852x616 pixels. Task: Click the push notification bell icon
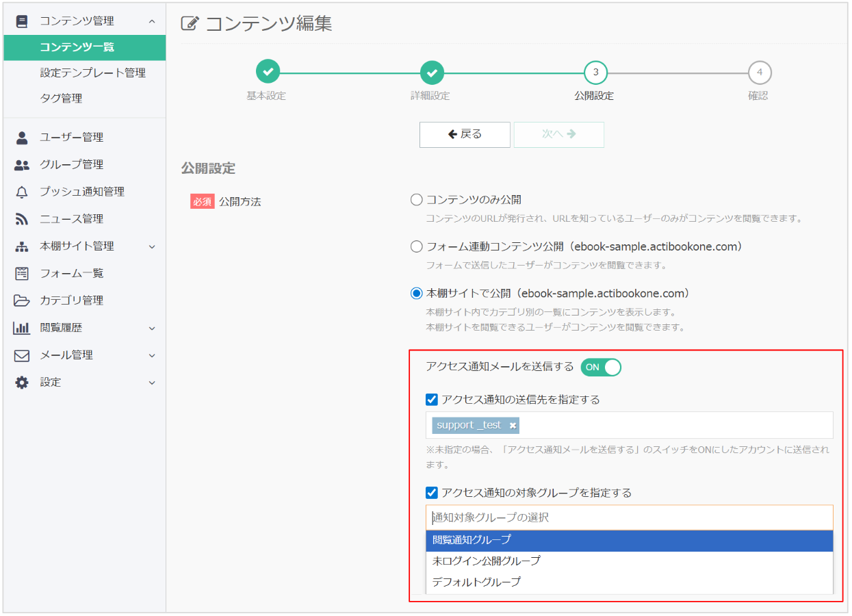point(22,192)
